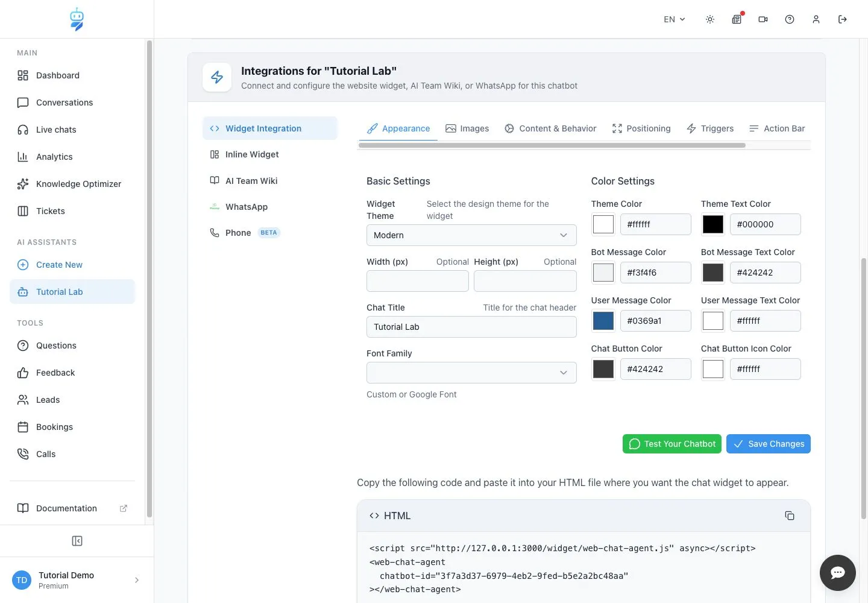This screenshot has width=868, height=603.
Task: Click the User Message Text Color swatch
Action: coord(713,321)
